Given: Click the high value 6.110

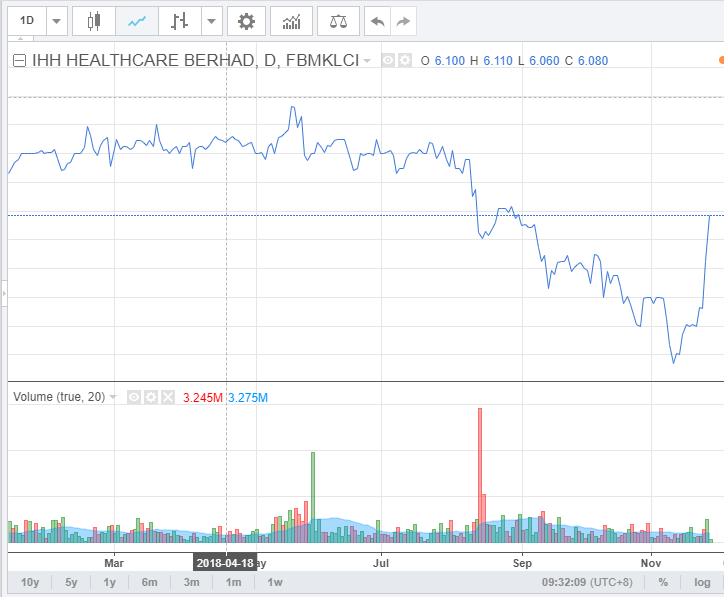Looking at the screenshot, I should [498, 60].
